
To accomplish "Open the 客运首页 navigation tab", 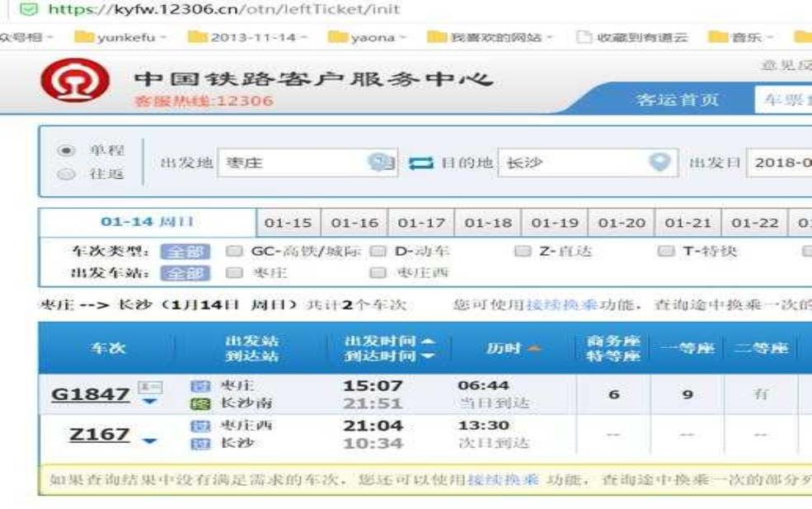I will (x=678, y=100).
